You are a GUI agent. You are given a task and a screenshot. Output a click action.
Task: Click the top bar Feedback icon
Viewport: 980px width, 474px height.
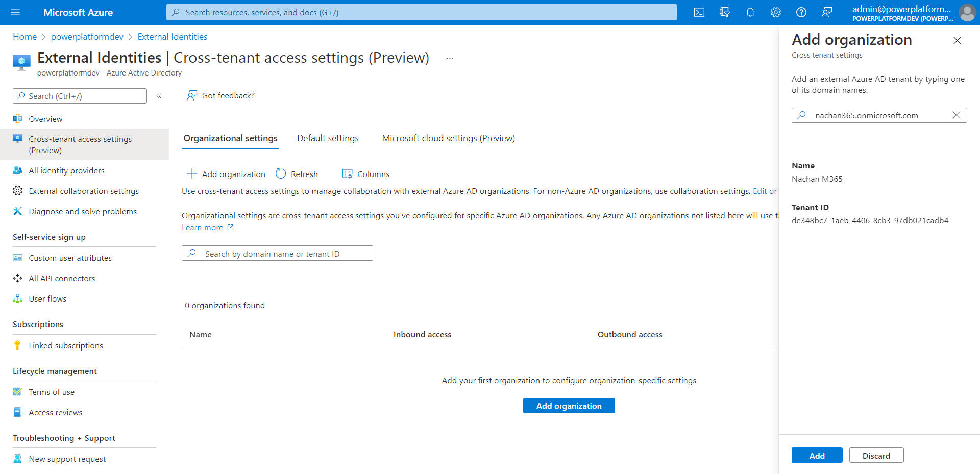point(827,12)
